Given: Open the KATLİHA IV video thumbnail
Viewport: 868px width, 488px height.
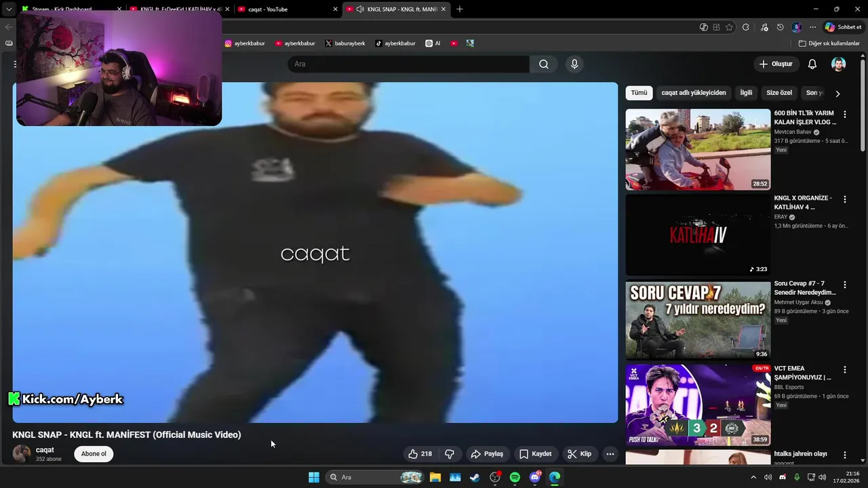Looking at the screenshot, I should coord(698,235).
